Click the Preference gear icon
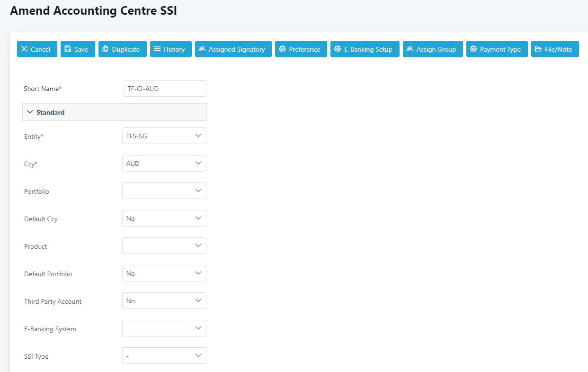The image size is (588, 372). (282, 49)
